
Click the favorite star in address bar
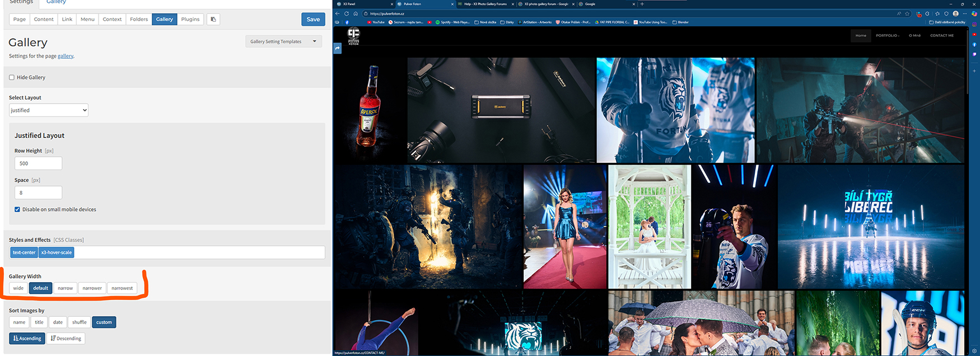(907, 13)
